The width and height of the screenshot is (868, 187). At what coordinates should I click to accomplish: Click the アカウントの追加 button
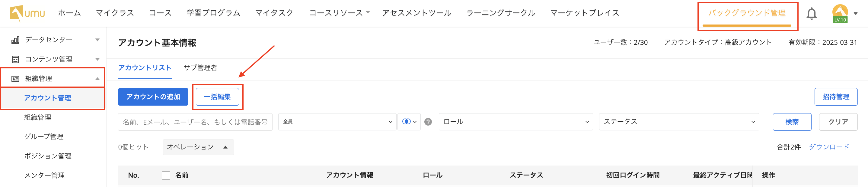[153, 97]
